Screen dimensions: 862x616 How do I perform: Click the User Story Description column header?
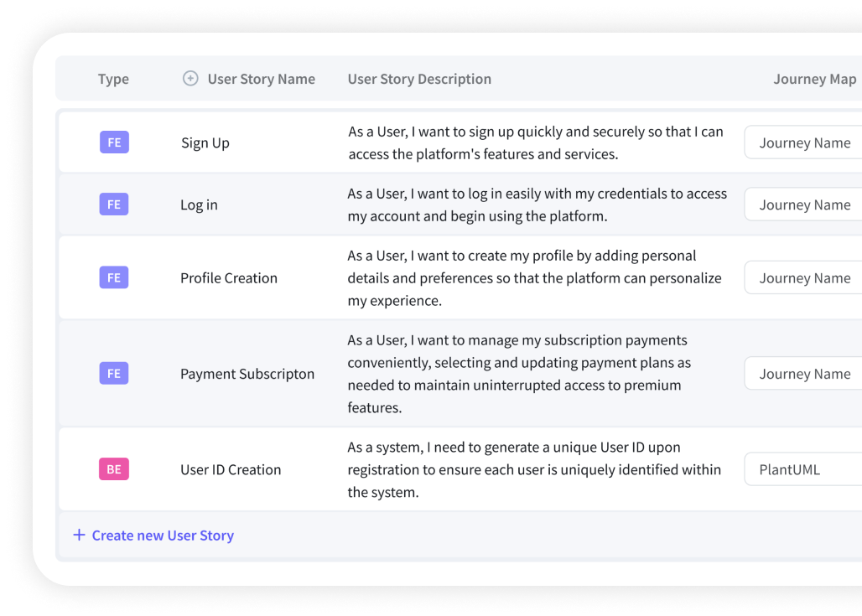[x=419, y=79]
